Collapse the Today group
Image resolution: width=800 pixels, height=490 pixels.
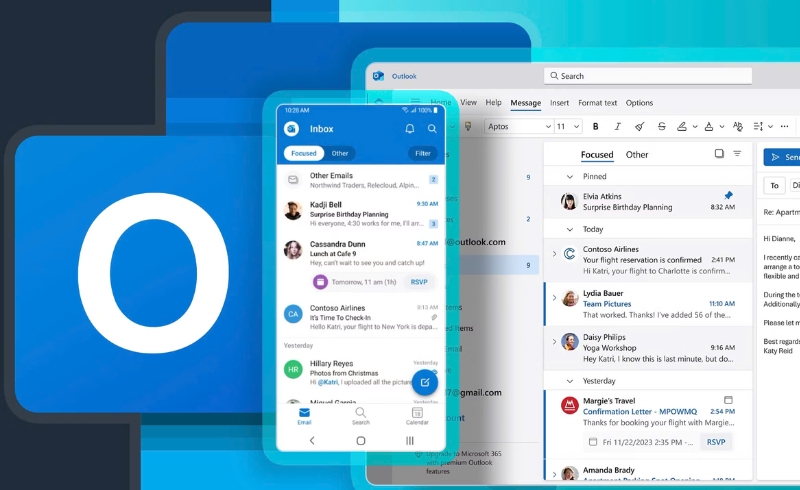point(570,230)
